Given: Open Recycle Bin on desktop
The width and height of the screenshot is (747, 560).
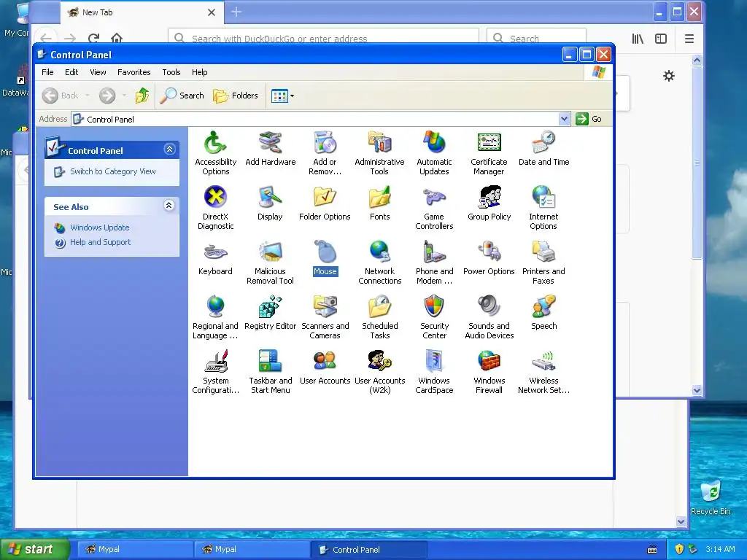Looking at the screenshot, I should pyautogui.click(x=711, y=498).
